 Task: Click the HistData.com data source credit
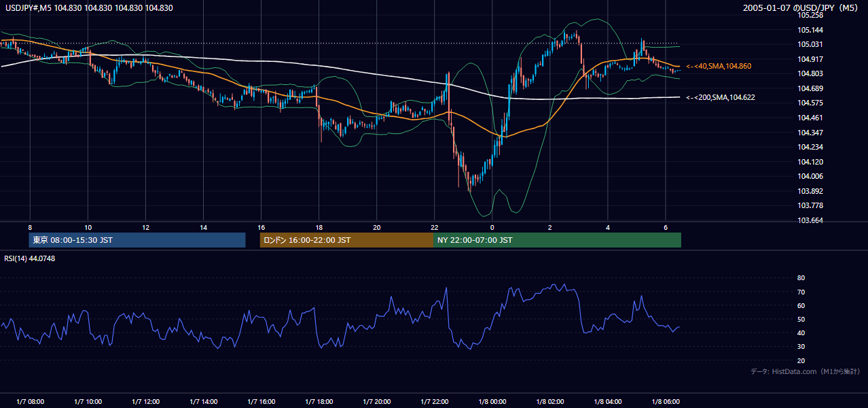806,371
